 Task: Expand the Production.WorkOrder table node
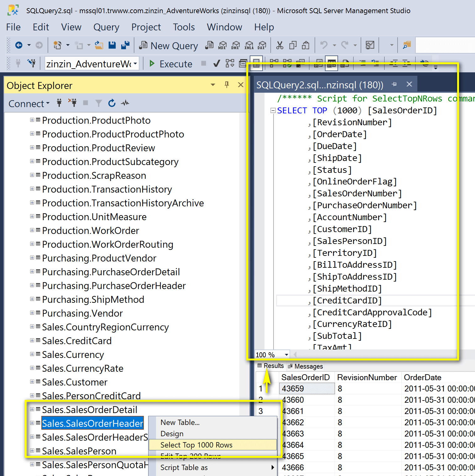tap(32, 230)
